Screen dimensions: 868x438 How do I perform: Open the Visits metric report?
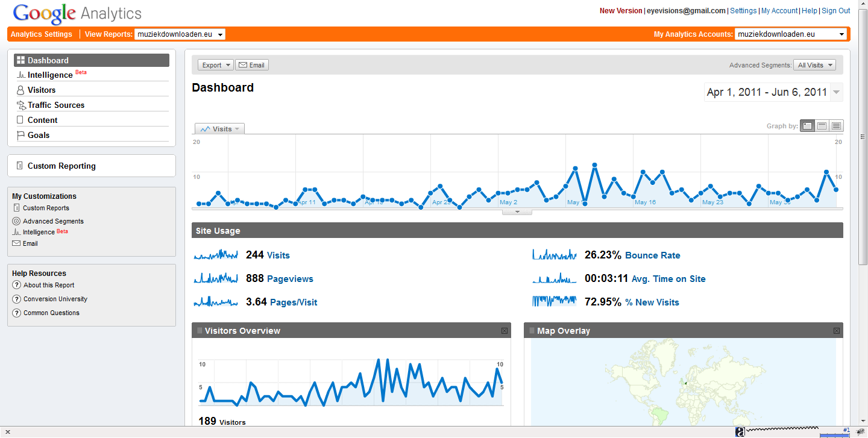pos(278,255)
